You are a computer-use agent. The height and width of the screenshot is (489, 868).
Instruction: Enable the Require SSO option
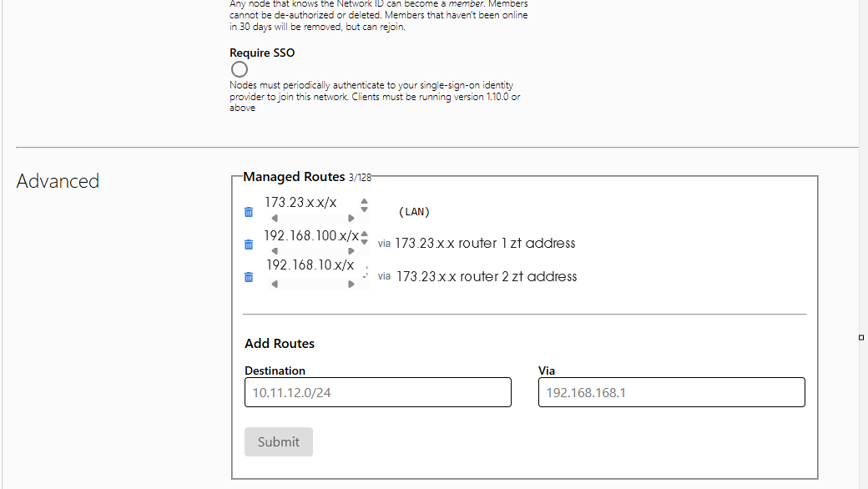239,69
